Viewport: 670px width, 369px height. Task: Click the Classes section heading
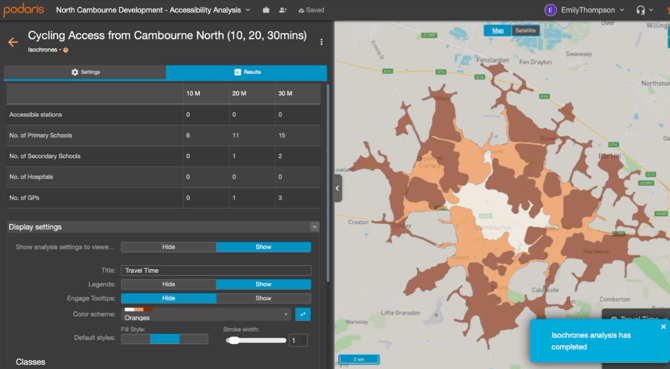[30, 362]
